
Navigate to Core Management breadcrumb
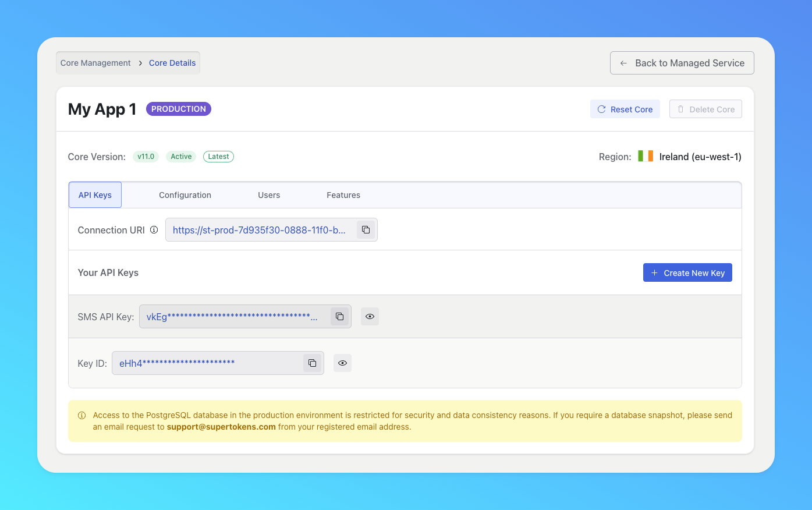[95, 63]
